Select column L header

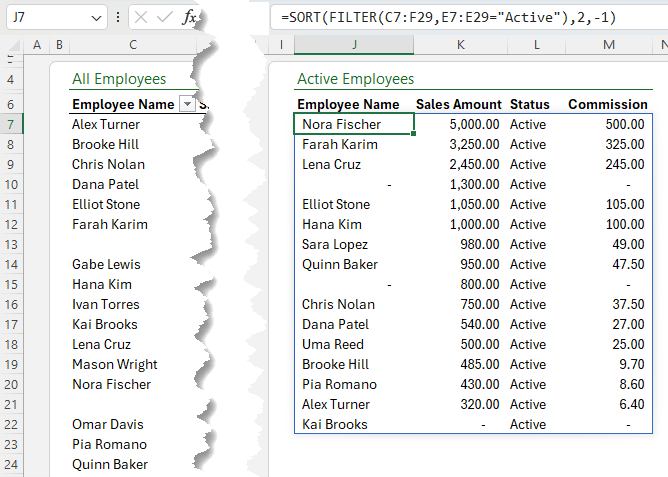pos(536,45)
